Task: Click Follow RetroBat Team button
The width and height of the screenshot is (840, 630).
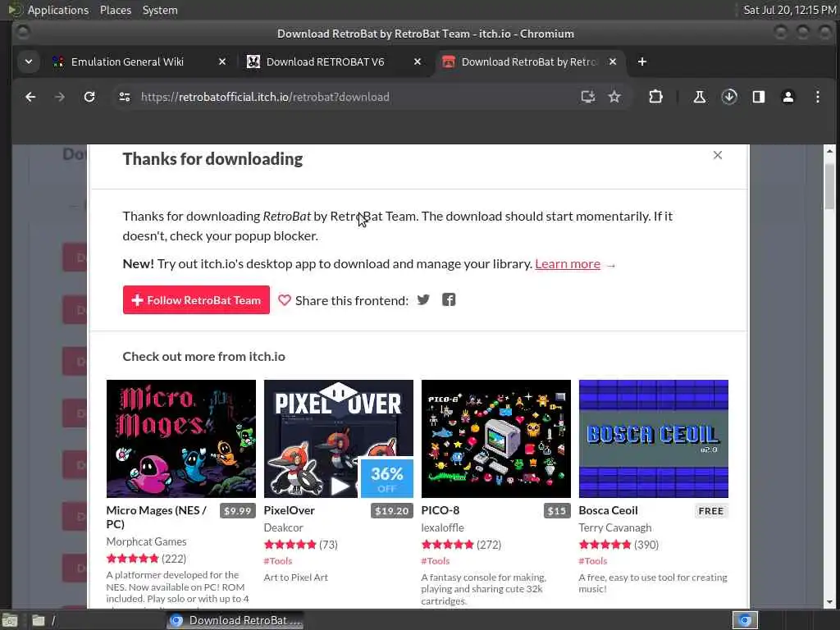Action: pos(196,300)
